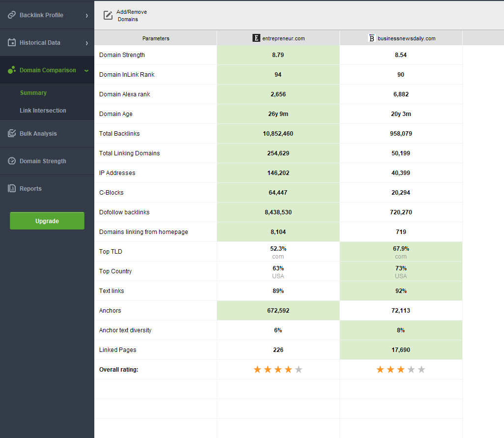Select the Anchors row label

pyautogui.click(x=110, y=310)
